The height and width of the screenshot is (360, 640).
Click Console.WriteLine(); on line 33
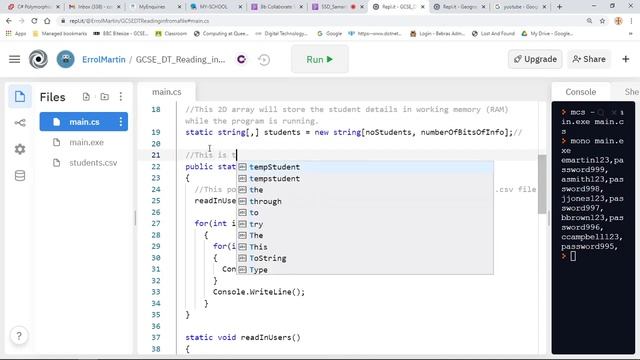click(259, 292)
